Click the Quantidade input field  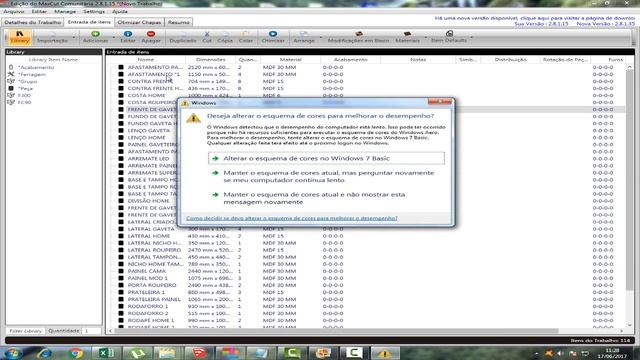click(91, 331)
